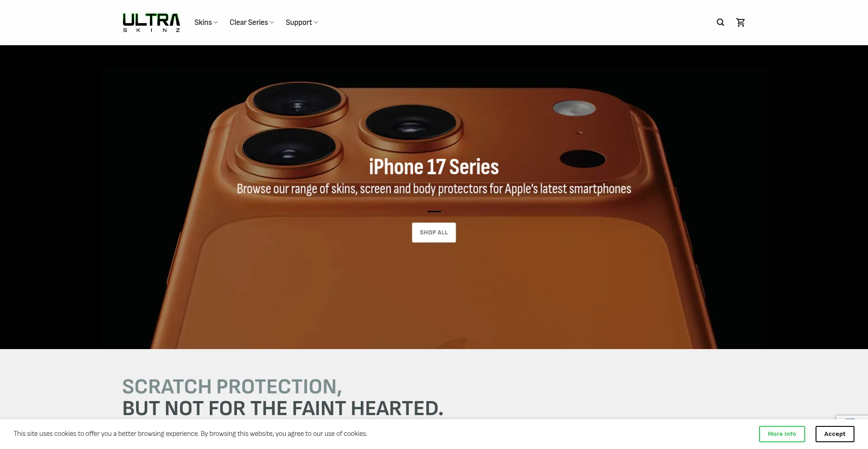The height and width of the screenshot is (449, 868).
Task: Click the Ultra Skinz logo
Action: [x=151, y=23]
